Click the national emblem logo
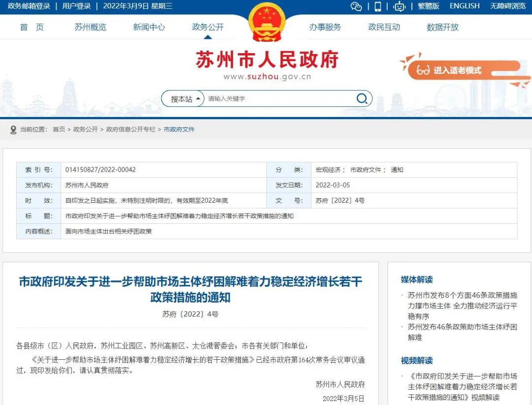The height and width of the screenshot is (405, 532). click(x=266, y=23)
